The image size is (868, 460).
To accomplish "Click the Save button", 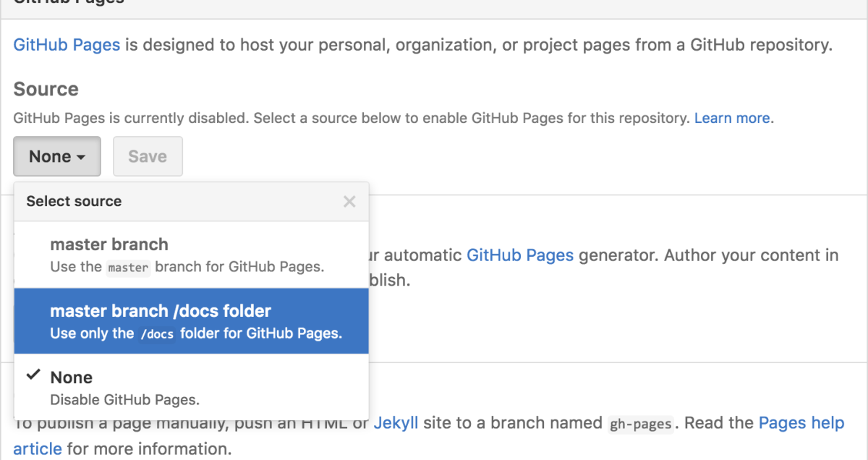I will 148,156.
